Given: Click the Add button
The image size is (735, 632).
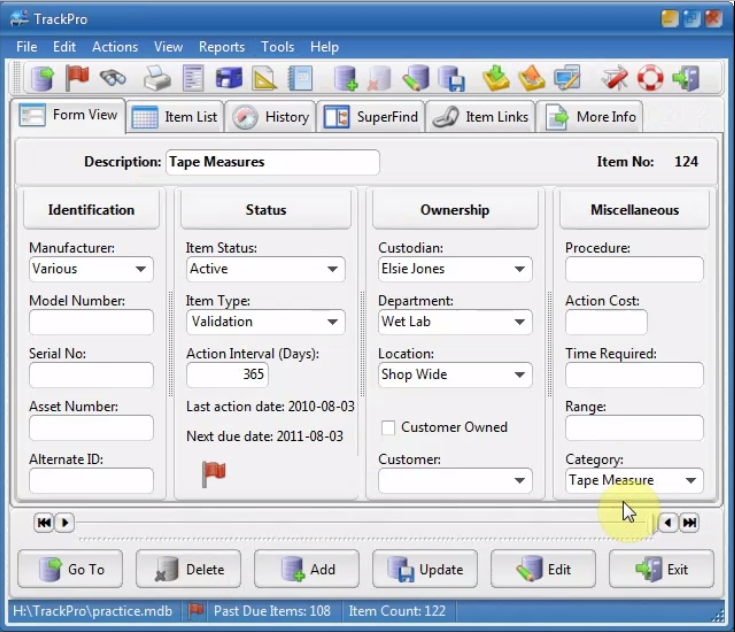Looking at the screenshot, I should [x=307, y=569].
